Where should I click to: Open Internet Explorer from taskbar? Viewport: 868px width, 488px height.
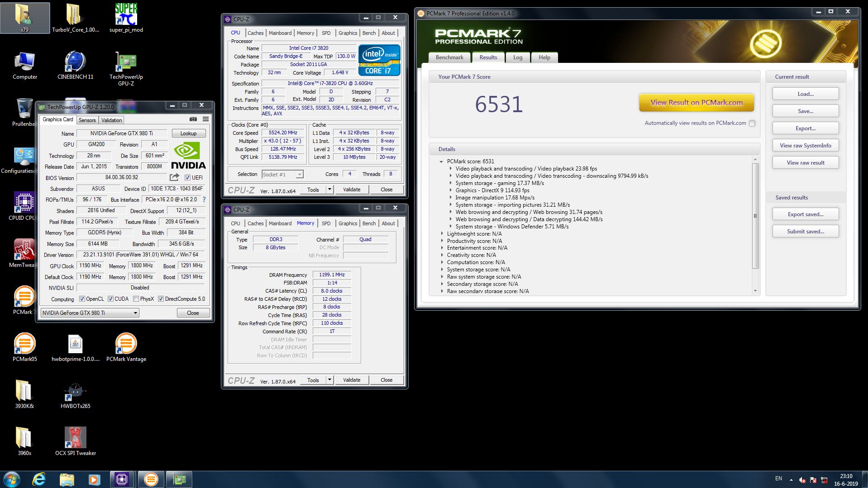(x=39, y=479)
